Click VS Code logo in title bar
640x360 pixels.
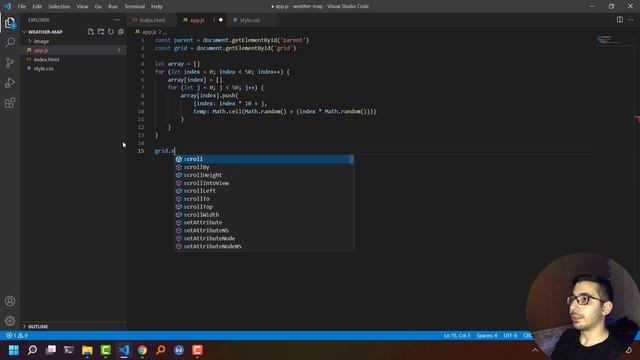point(8,6)
